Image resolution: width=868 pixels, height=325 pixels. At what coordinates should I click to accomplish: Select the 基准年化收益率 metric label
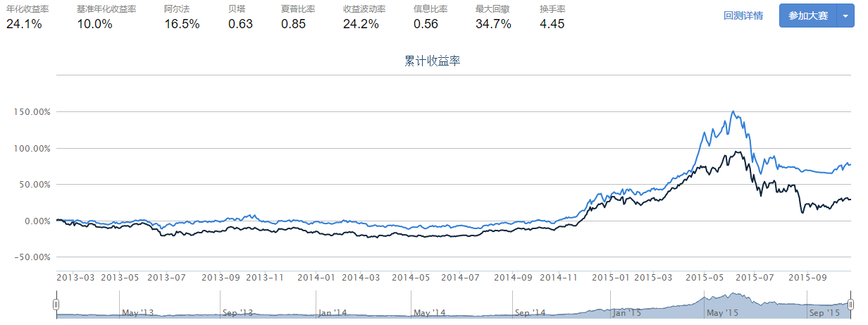pos(106,9)
